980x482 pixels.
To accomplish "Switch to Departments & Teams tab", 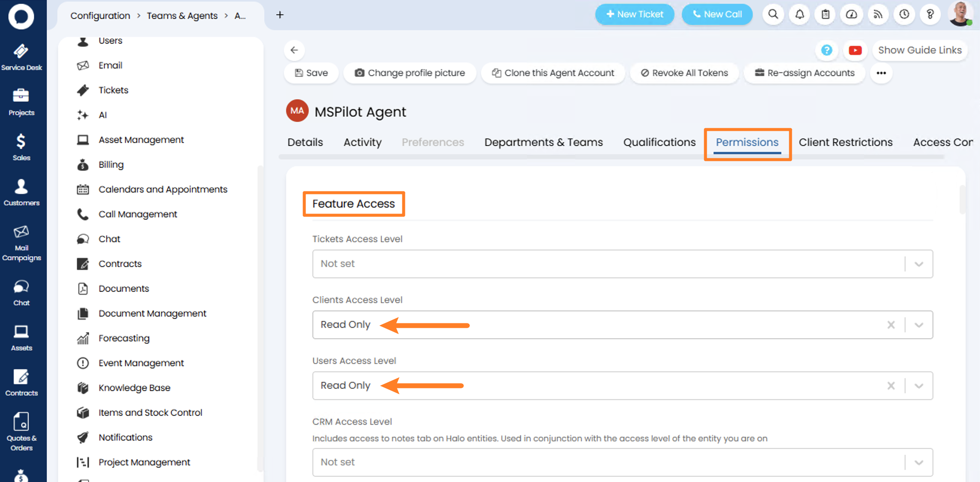I will 543,142.
